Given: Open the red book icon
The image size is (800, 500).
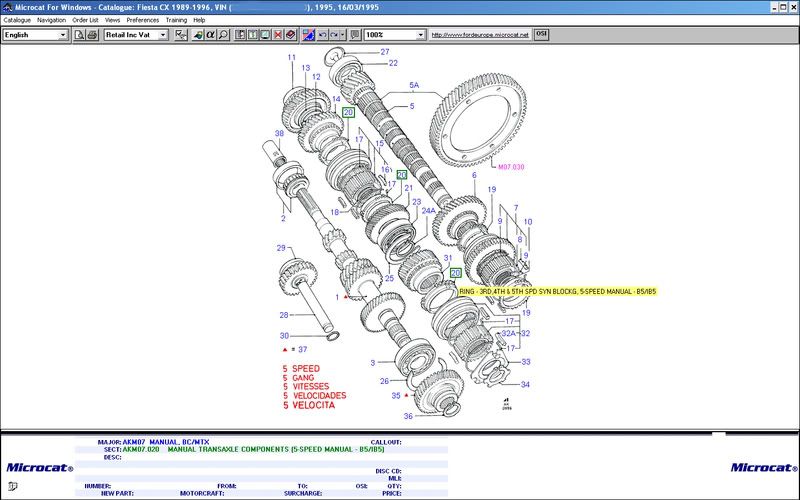Looking at the screenshot, I should [x=290, y=35].
